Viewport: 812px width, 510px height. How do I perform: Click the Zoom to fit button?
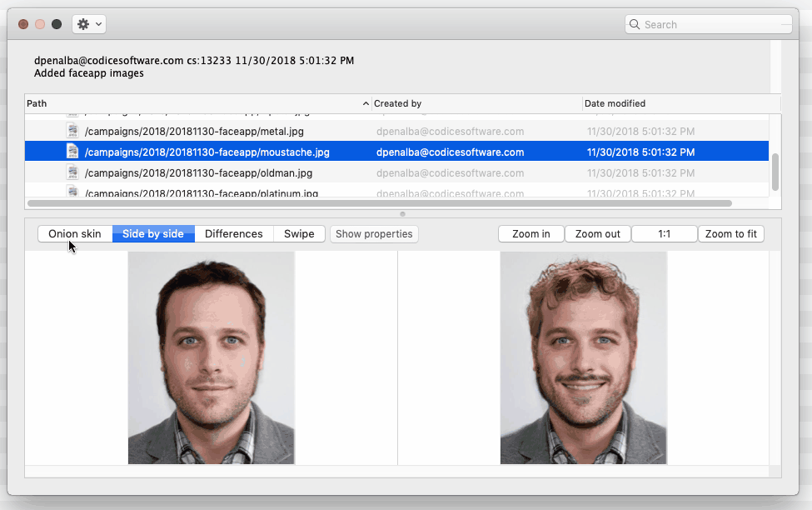pyautogui.click(x=730, y=233)
